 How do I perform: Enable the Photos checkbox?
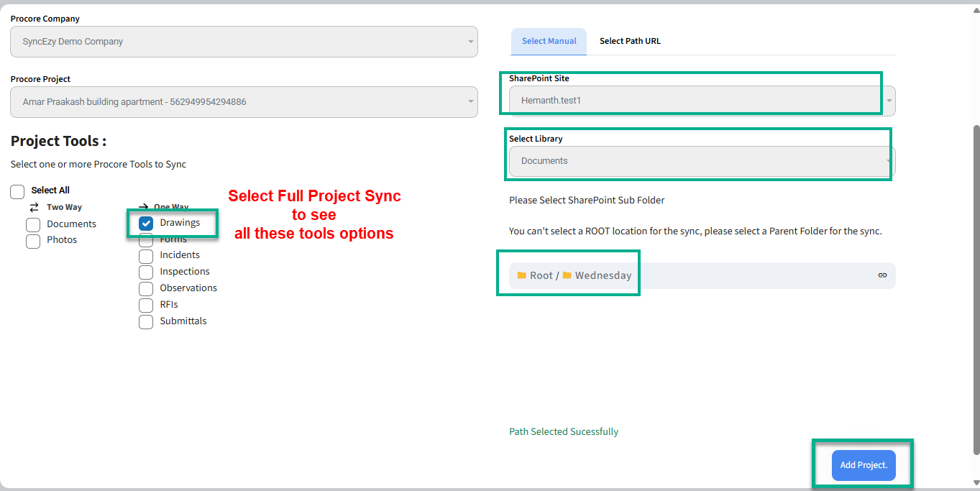33,241
